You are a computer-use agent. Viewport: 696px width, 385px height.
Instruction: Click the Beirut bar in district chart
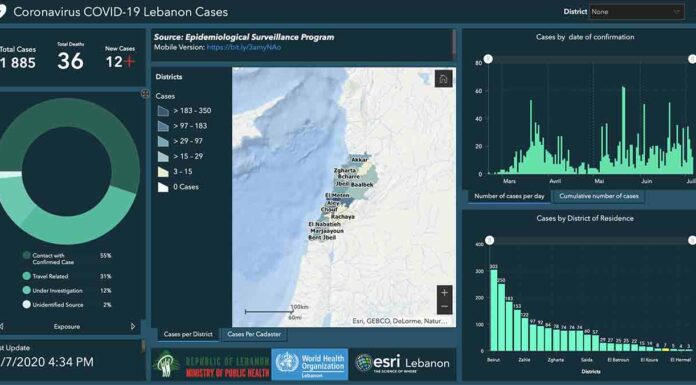click(x=494, y=310)
